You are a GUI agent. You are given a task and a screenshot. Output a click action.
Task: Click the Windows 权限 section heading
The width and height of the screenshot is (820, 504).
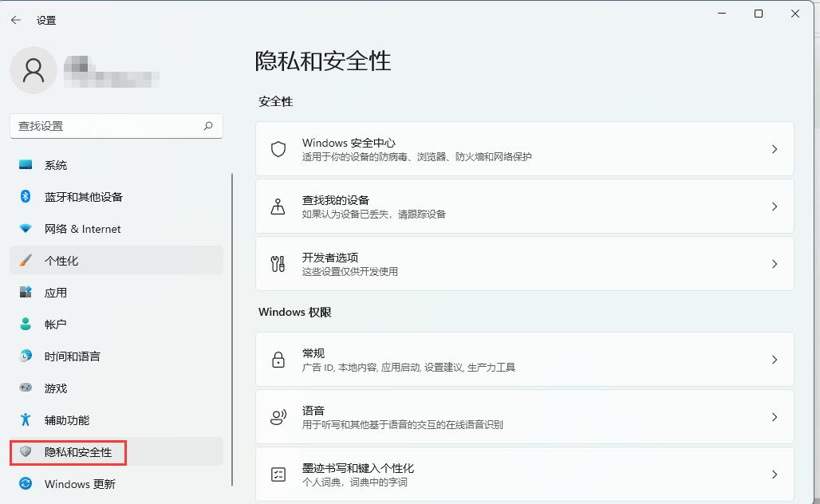[x=295, y=312]
